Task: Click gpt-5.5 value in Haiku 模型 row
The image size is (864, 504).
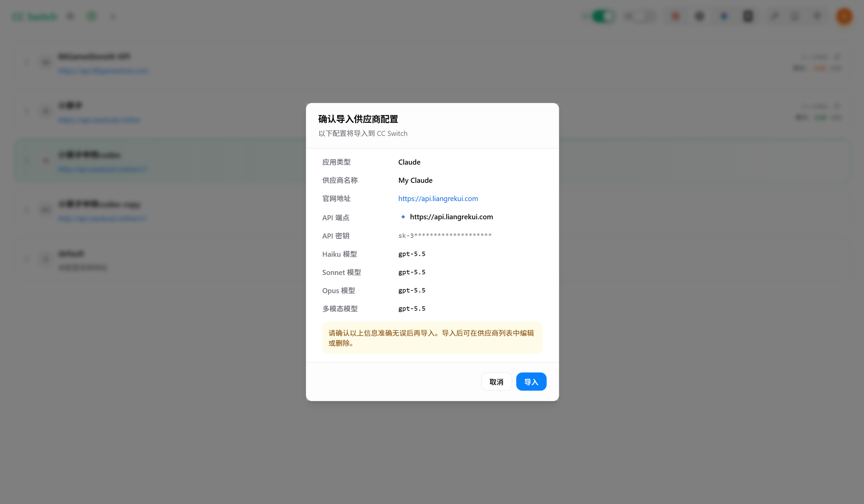Action: pos(412,254)
